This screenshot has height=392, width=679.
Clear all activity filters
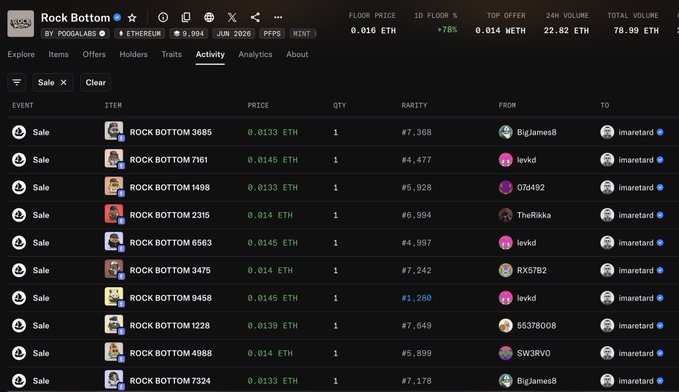click(95, 82)
